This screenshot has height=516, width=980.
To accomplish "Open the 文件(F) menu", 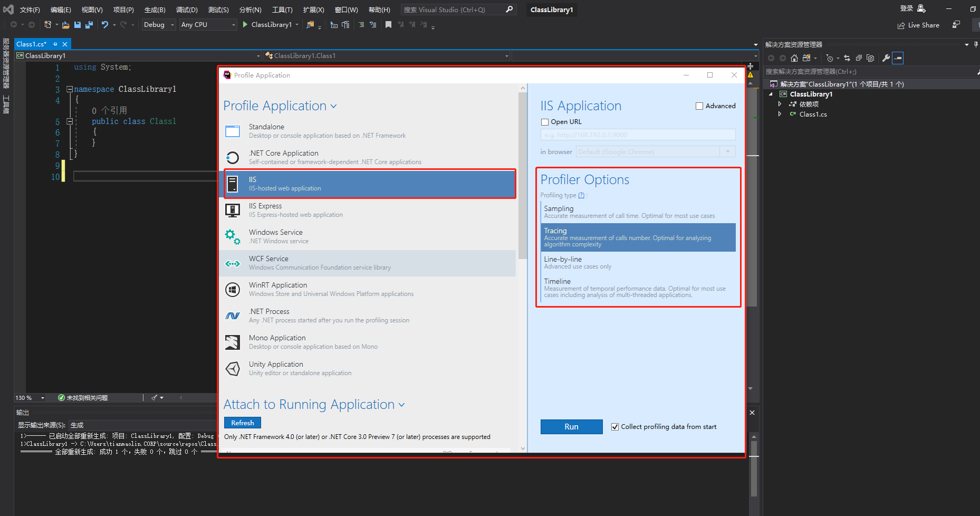I will [x=30, y=9].
